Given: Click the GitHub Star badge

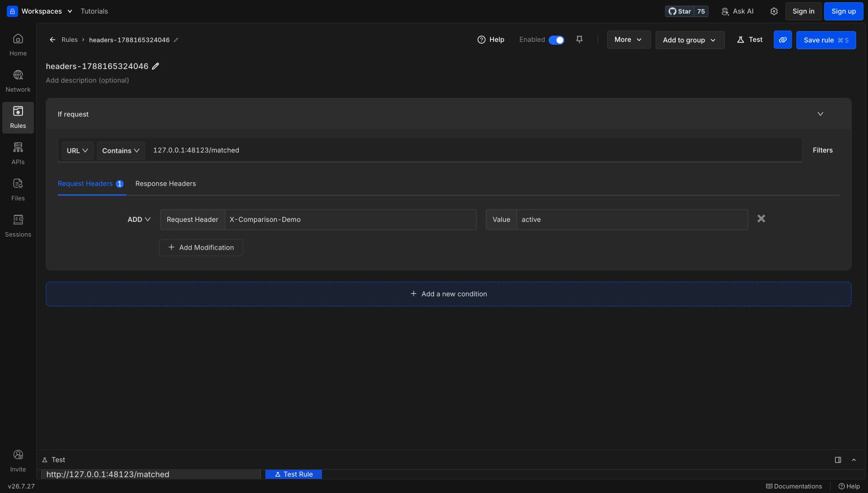Looking at the screenshot, I should pos(687,11).
